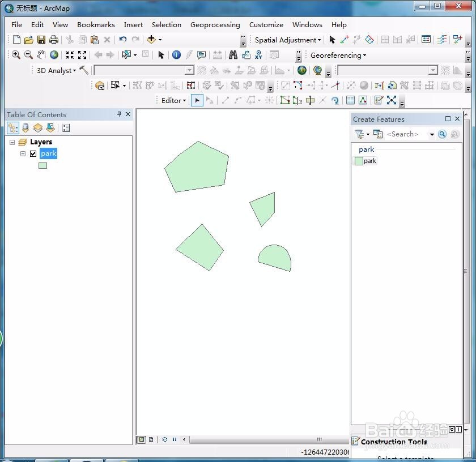The width and height of the screenshot is (476, 462).
Task: Open a map document with Open icon
Action: (x=29, y=40)
